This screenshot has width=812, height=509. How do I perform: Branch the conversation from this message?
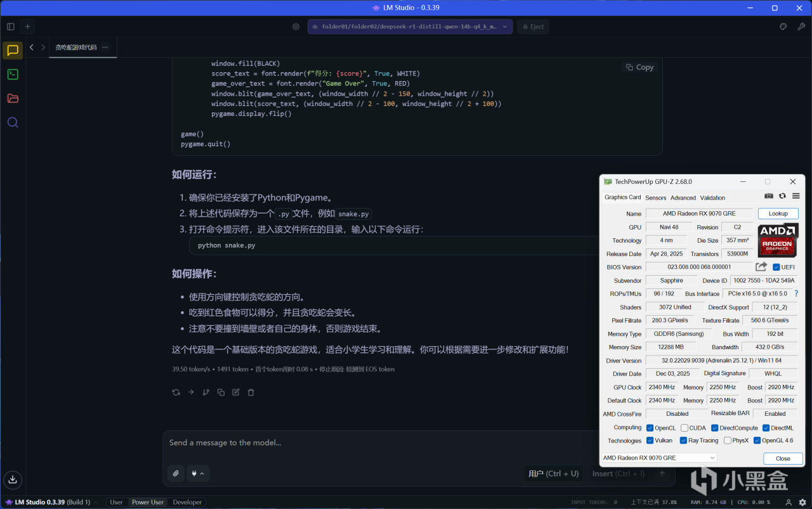206,392
